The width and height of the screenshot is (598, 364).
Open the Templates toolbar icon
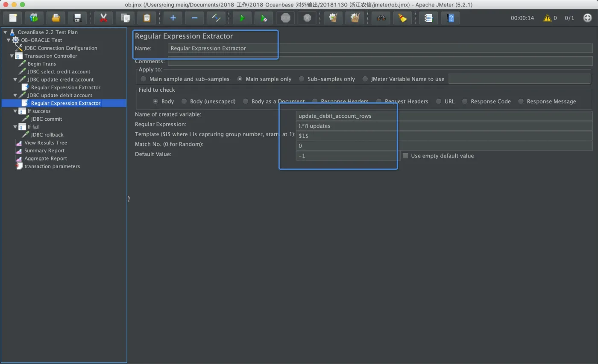[x=34, y=18]
